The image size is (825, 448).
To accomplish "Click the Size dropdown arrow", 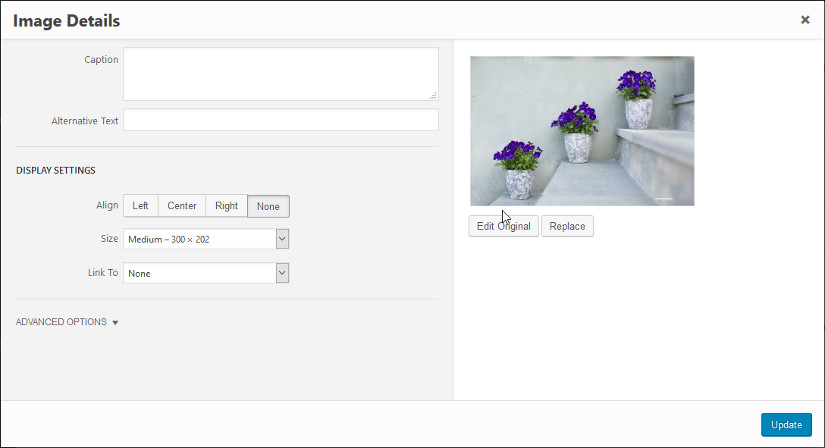I will point(282,239).
